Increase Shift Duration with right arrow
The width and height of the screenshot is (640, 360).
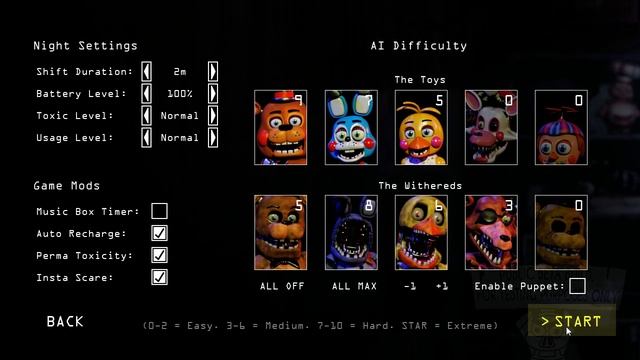coord(213,72)
